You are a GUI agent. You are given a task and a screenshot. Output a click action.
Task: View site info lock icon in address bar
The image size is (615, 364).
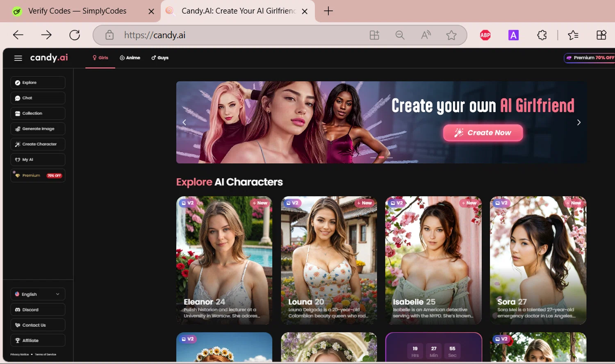click(109, 35)
